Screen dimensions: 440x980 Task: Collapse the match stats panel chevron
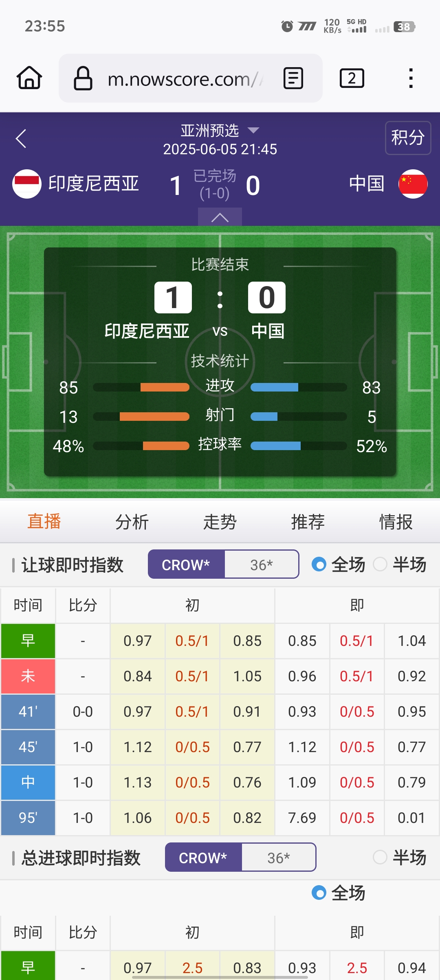220,217
